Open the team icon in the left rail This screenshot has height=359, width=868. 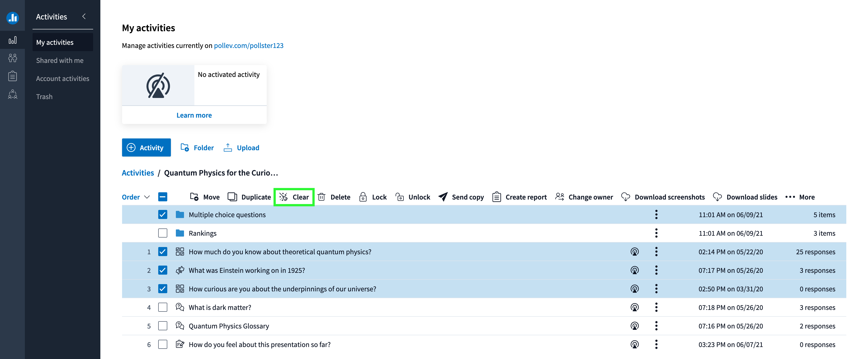(x=12, y=94)
